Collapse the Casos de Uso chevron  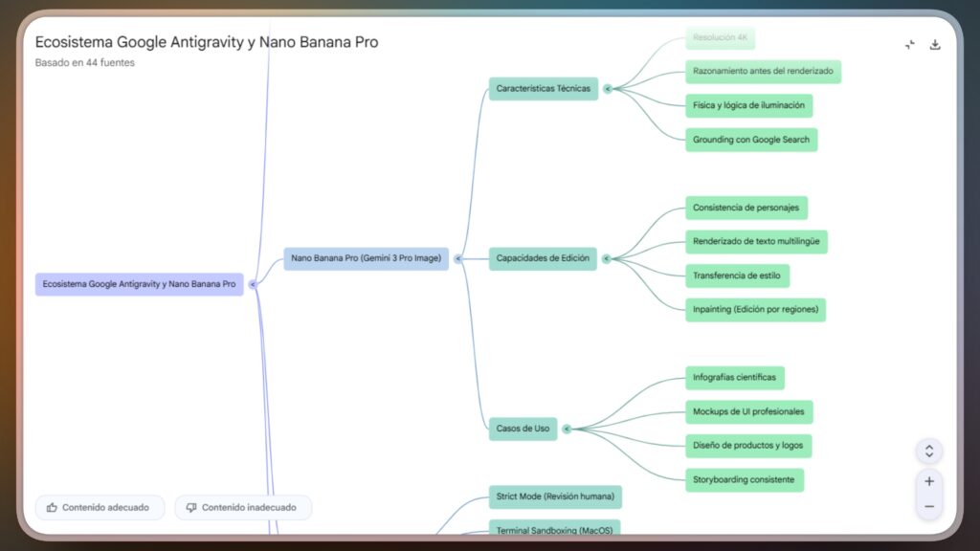(567, 429)
